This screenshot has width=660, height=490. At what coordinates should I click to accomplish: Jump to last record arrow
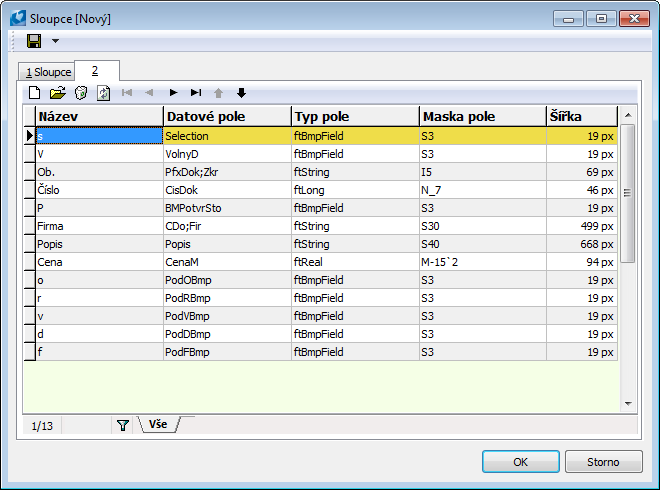tap(196, 93)
